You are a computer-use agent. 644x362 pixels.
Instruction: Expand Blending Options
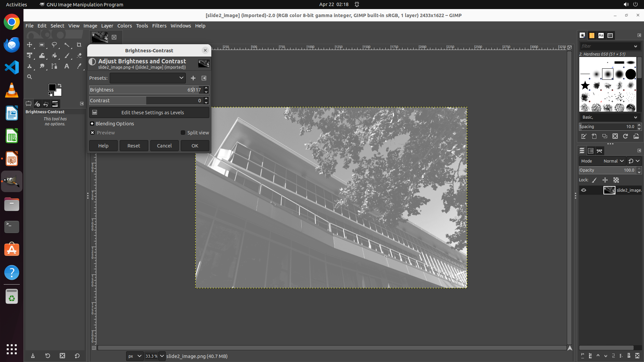click(92, 124)
